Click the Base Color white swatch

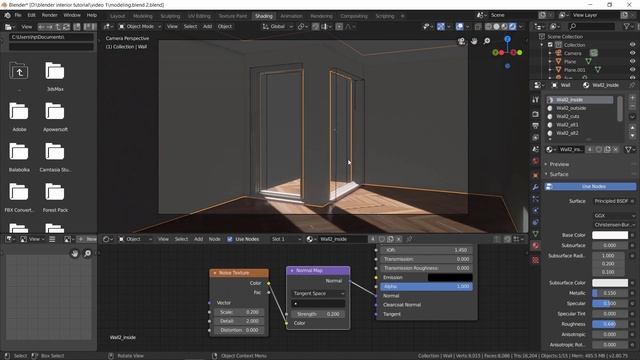point(610,235)
